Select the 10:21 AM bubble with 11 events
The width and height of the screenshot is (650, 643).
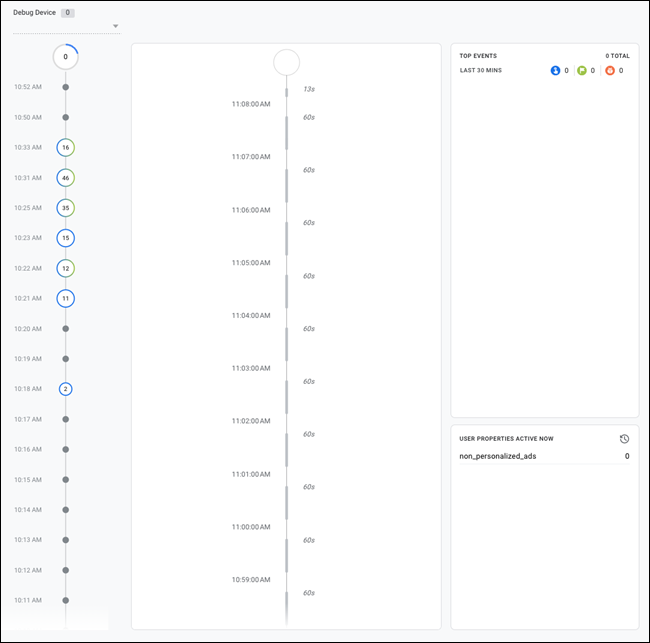click(65, 298)
